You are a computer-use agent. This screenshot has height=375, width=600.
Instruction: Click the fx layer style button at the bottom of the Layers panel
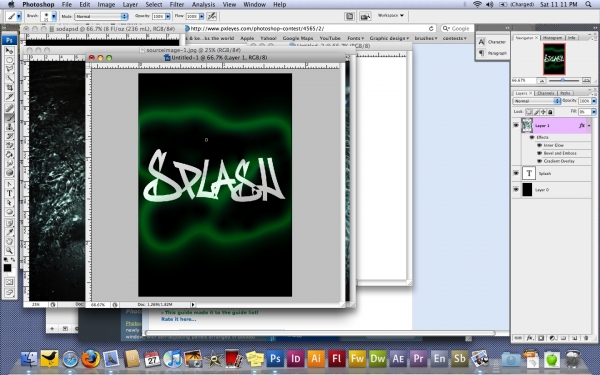[x=530, y=338]
